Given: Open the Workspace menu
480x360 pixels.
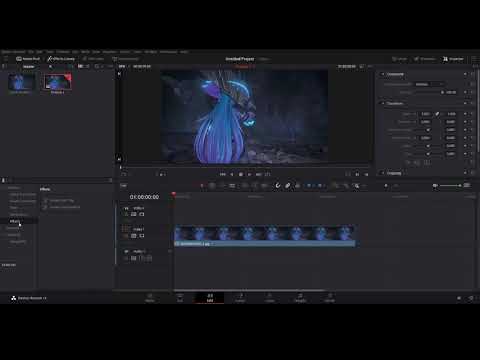Looking at the screenshot, I should tap(169, 52).
